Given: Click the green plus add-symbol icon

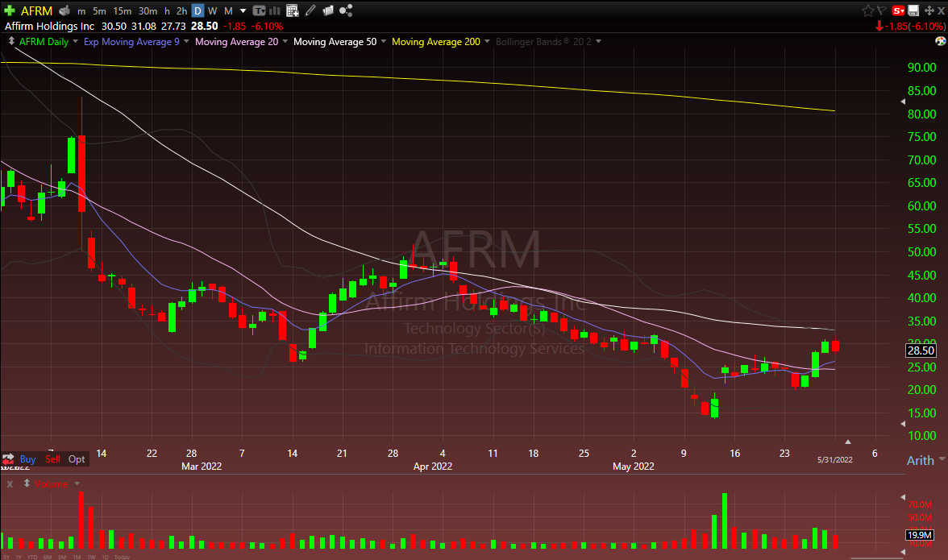Looking at the screenshot, I should 9,10.
